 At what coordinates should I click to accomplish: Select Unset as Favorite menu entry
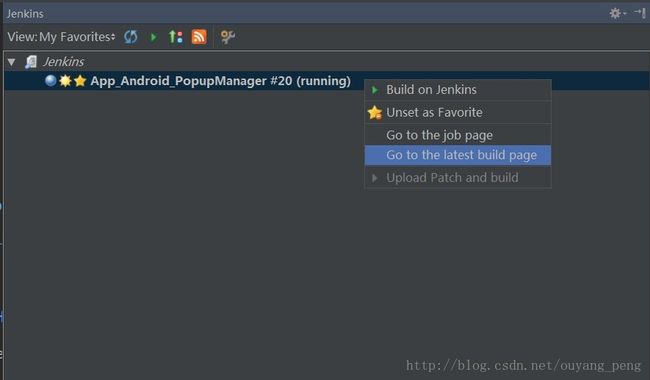[x=458, y=112]
